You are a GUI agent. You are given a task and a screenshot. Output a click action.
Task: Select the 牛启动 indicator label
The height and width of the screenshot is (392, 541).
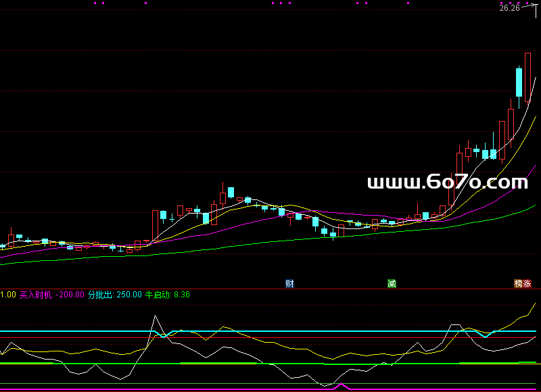point(158,295)
